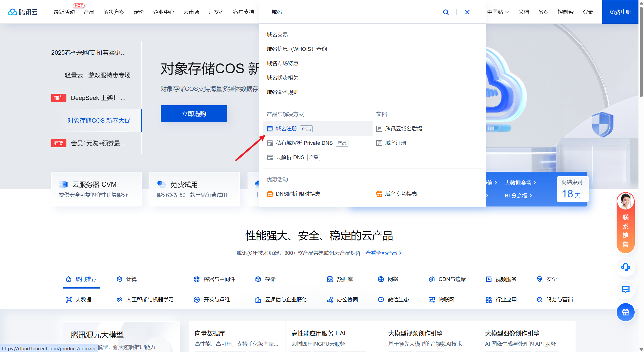
Task: Click the blue gift floating button
Action: (x=625, y=312)
